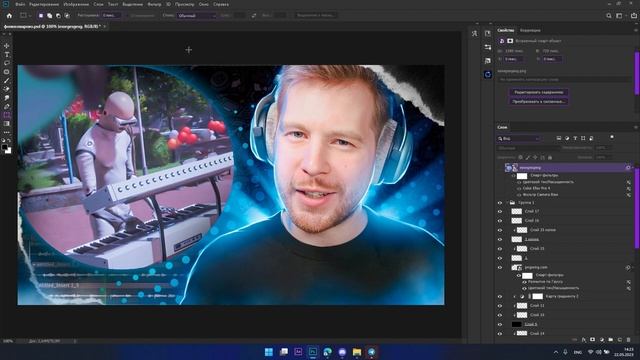Select the Ellipse shape tool
640x360 pixels.
7,72
